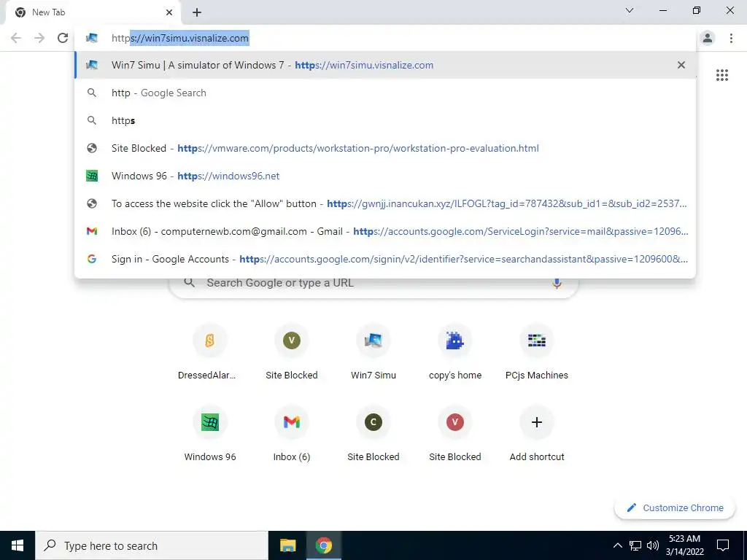This screenshot has height=560, width=747.
Task: Click the Add shortcut plus tile
Action: pyautogui.click(x=536, y=435)
